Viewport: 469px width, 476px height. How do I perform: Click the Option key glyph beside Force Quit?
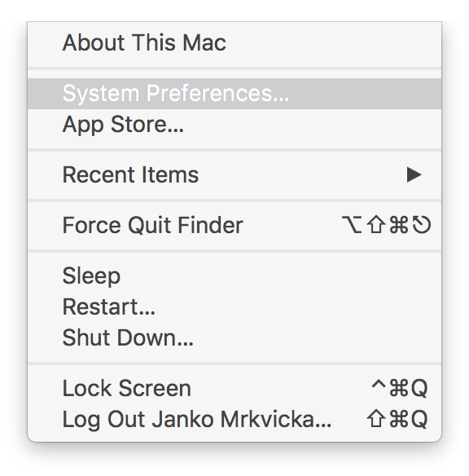(352, 225)
